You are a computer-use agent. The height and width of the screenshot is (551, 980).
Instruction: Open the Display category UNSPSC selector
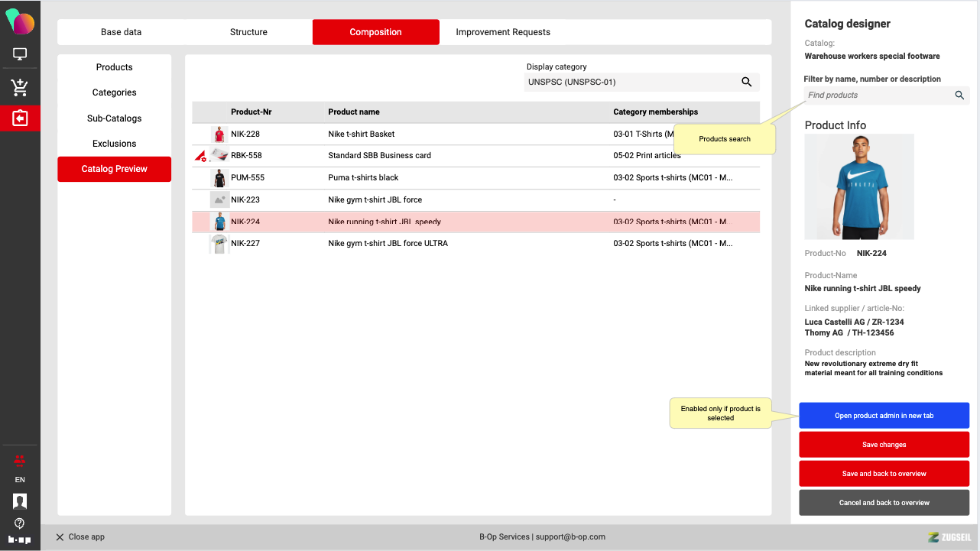tap(631, 83)
